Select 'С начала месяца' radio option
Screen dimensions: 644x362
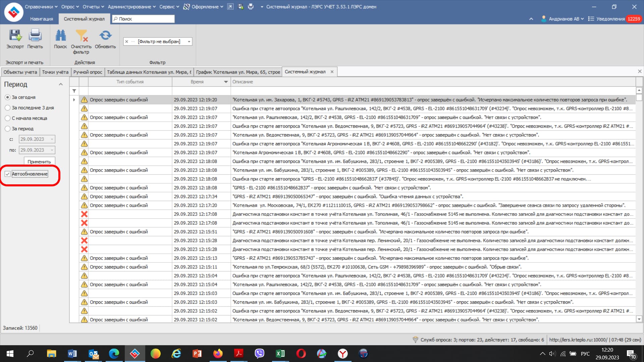(7, 118)
